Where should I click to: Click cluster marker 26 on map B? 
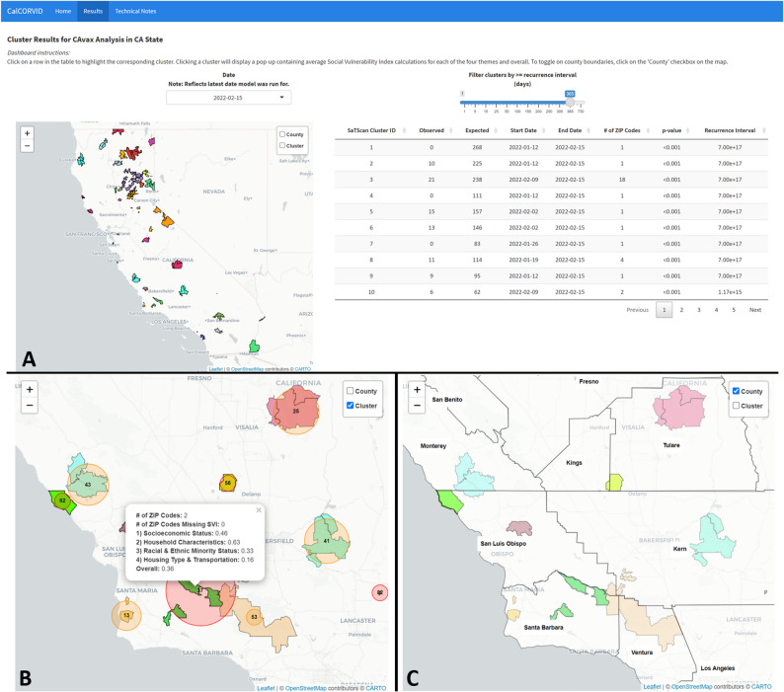point(296,411)
